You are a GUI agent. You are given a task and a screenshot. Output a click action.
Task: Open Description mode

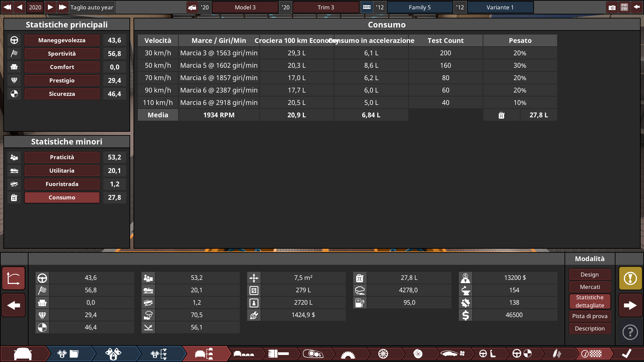(x=590, y=328)
